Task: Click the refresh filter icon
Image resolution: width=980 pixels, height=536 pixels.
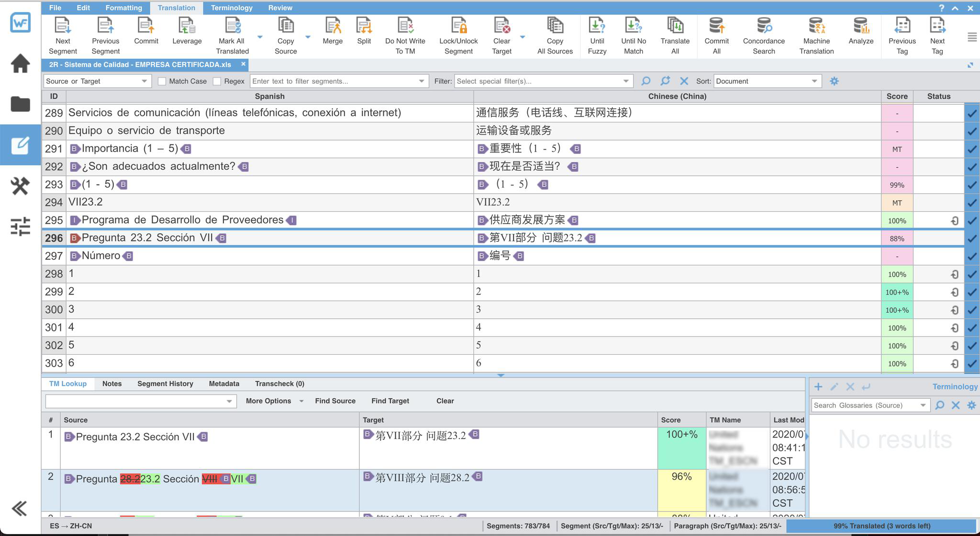Action: 665,81
